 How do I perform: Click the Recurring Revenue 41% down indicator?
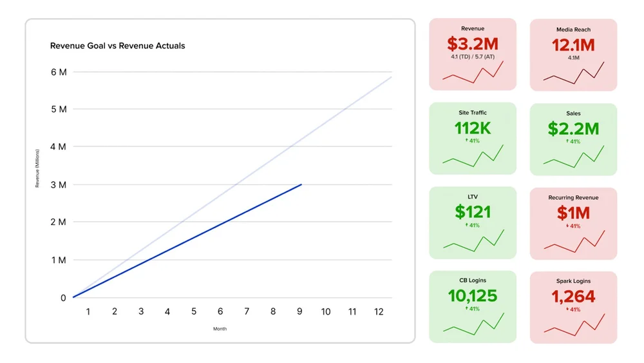coord(573,226)
